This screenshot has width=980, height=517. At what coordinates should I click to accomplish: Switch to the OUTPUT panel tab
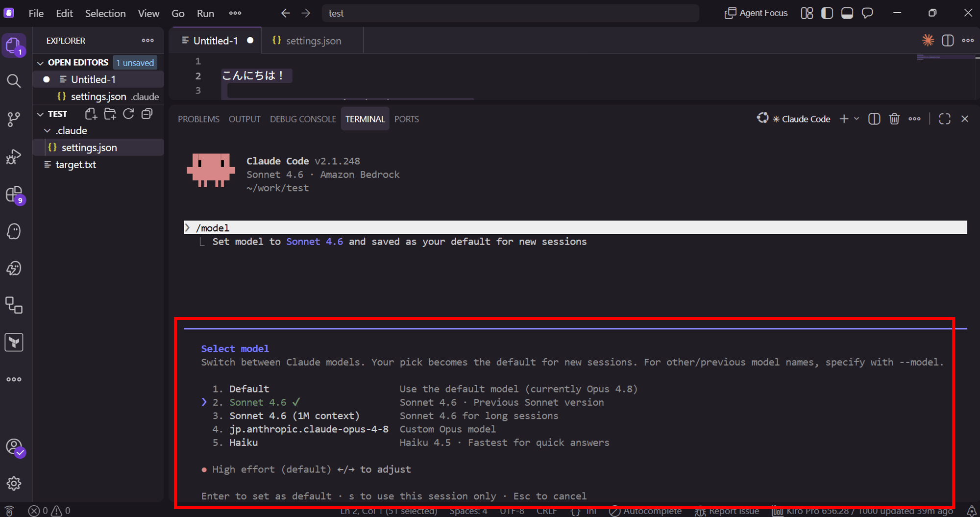(x=245, y=119)
